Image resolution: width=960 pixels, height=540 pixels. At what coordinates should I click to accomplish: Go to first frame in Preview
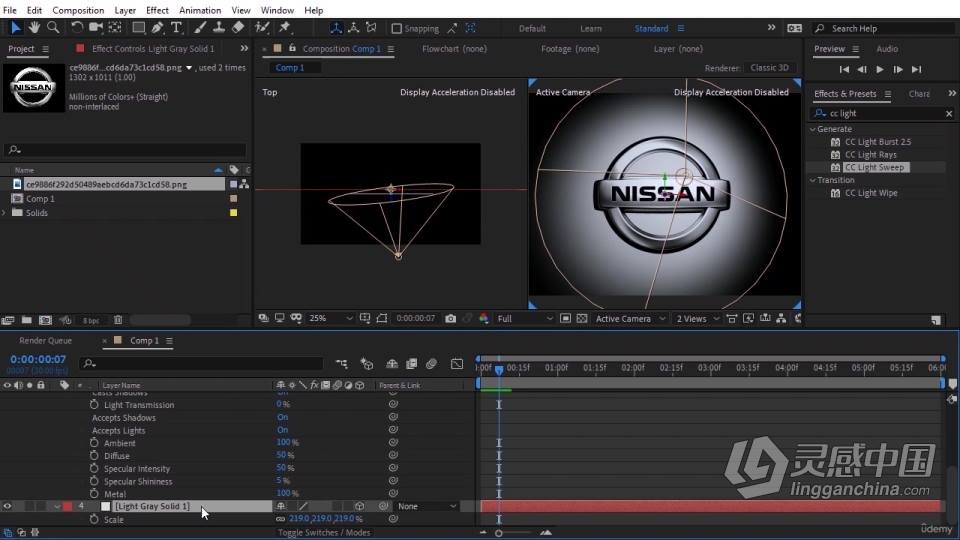click(844, 70)
